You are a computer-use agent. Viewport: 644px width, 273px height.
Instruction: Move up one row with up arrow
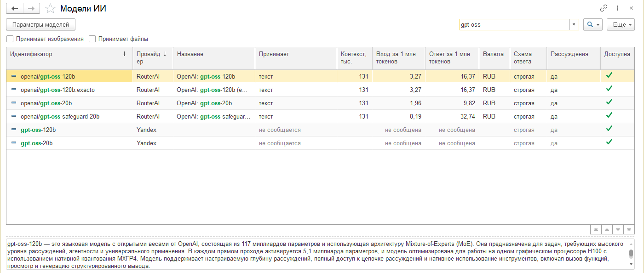(607, 229)
